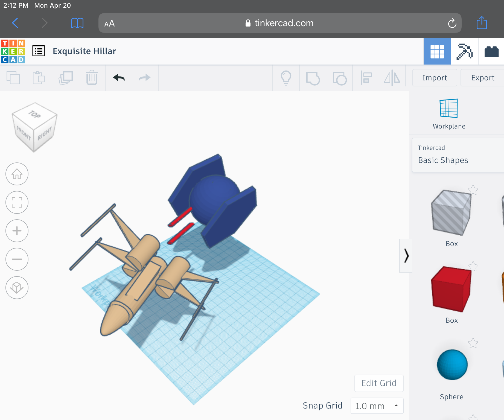The width and height of the screenshot is (504, 420).
Task: Zoom out with the minus button
Action: 17,259
